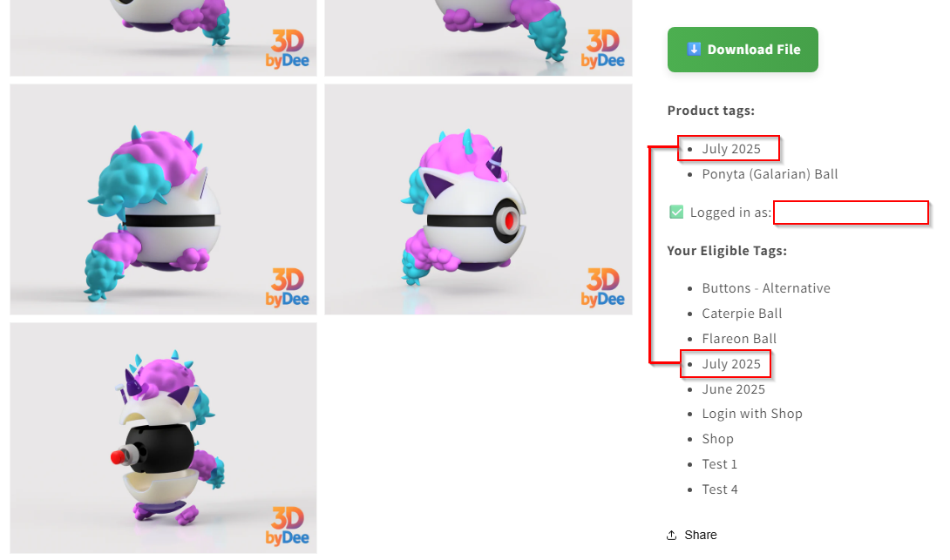The height and width of the screenshot is (560, 950).
Task: Click the Download File button
Action: point(743,50)
